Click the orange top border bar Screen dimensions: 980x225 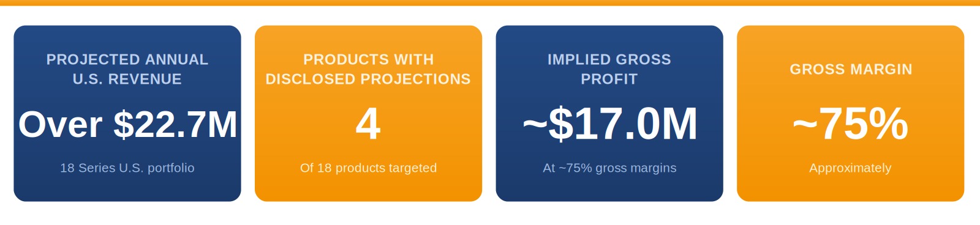point(490,2)
